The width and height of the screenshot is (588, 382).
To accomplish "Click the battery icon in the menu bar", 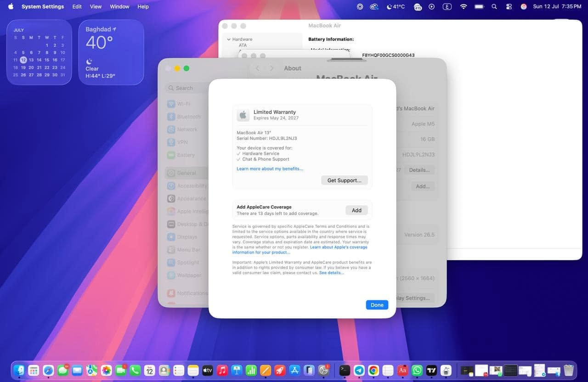I will [479, 6].
